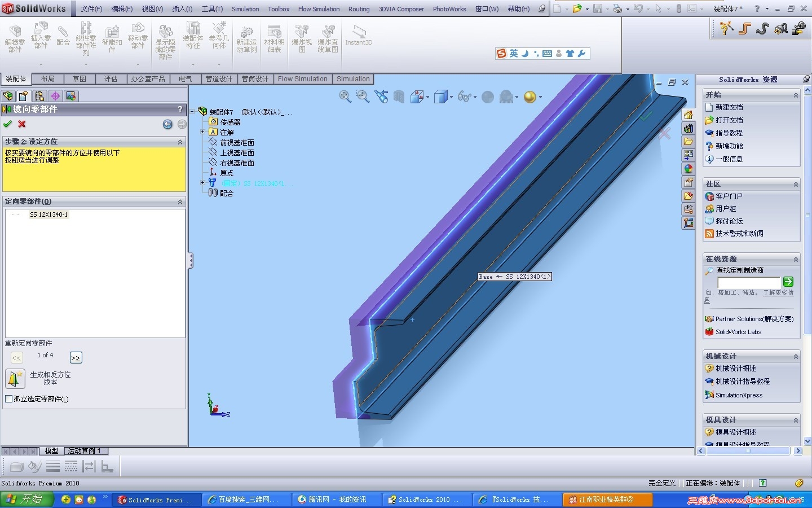Viewport: 812px width, 508px height.
Task: Collapse the 定向零部件 section
Action: [180, 202]
